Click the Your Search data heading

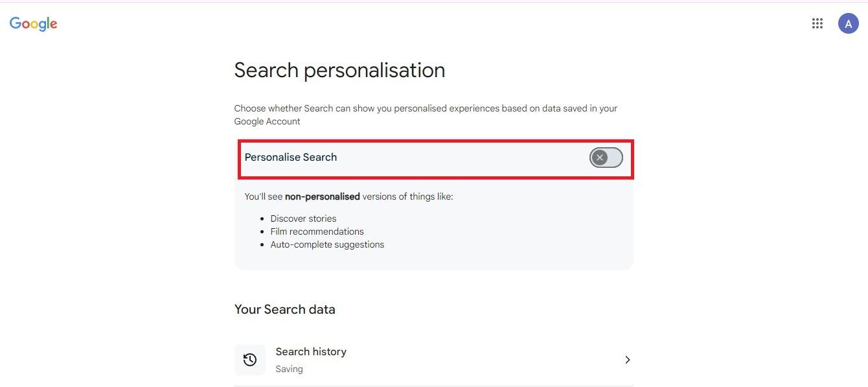click(285, 309)
